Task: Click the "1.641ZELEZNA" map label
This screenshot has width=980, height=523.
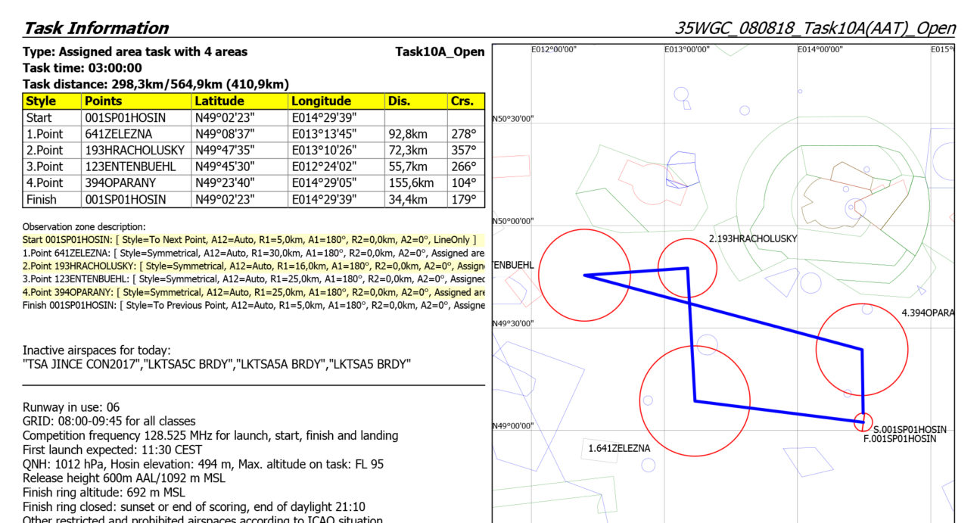Action: (x=619, y=448)
